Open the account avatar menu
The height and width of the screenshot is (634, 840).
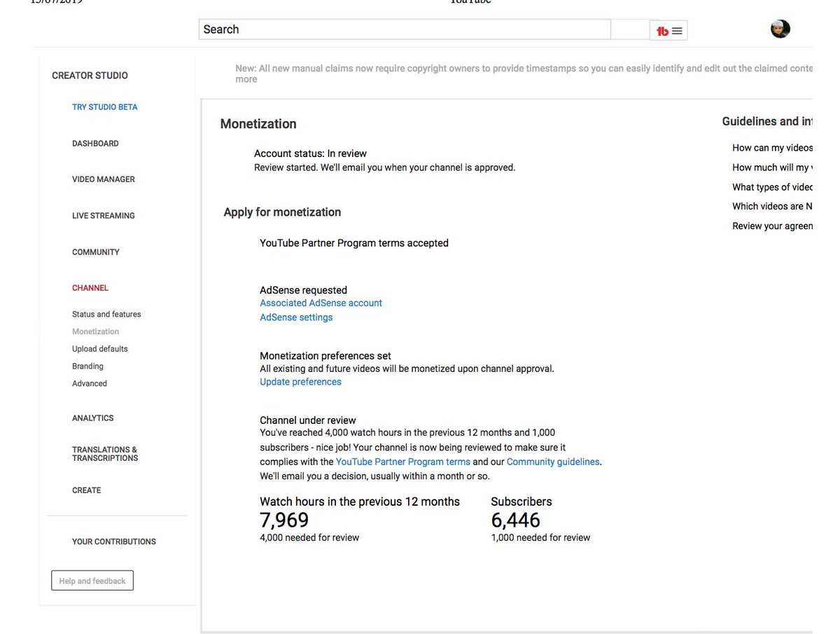pos(780,29)
